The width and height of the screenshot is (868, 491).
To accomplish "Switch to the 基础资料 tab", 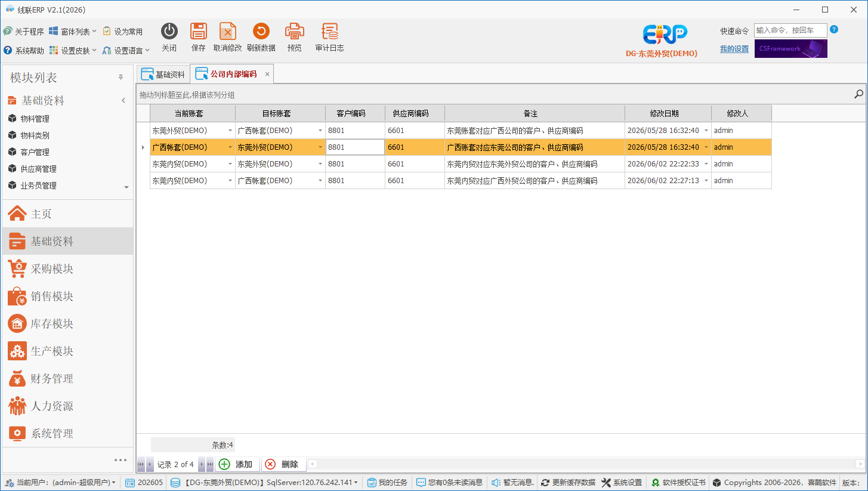I will (163, 75).
